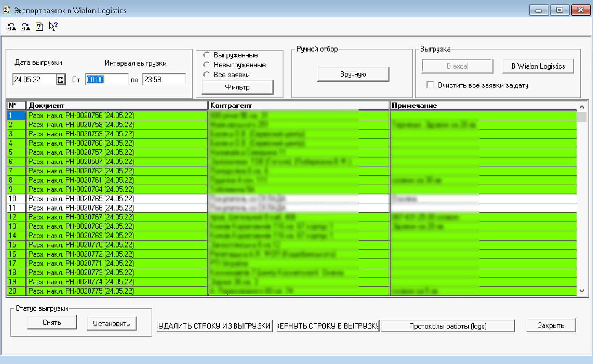Viewport: 593px width, 364px height.
Task: Select row Расх. накл. РН-0020760
Action: pyautogui.click(x=292, y=143)
